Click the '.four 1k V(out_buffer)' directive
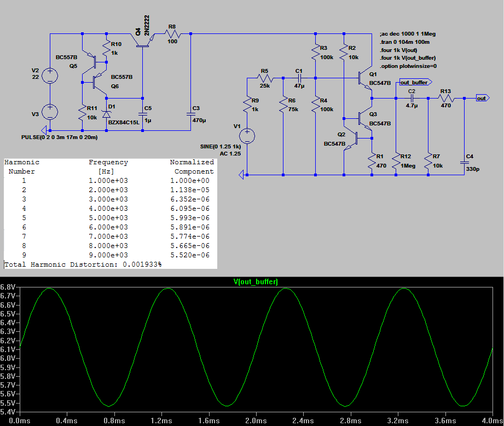The width and height of the screenshot is (504, 426). coord(408,58)
